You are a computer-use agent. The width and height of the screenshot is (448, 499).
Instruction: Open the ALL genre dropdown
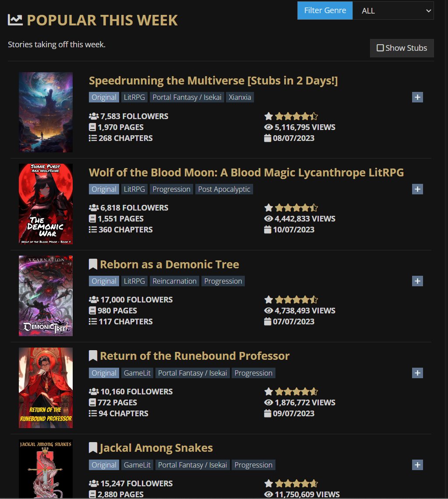pos(392,11)
